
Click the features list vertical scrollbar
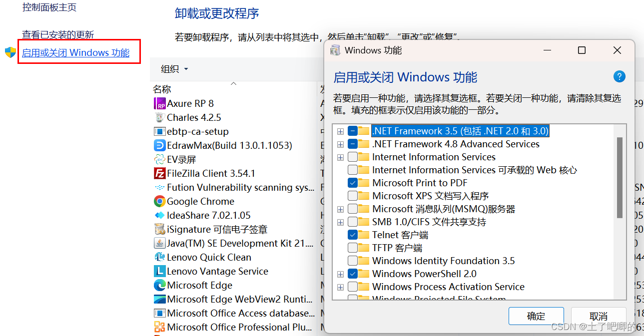tap(620, 178)
